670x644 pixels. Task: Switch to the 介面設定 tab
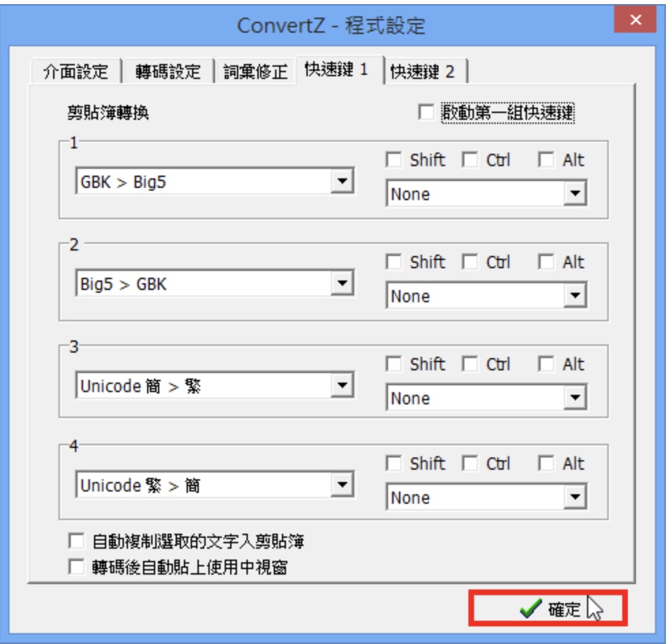(76, 71)
